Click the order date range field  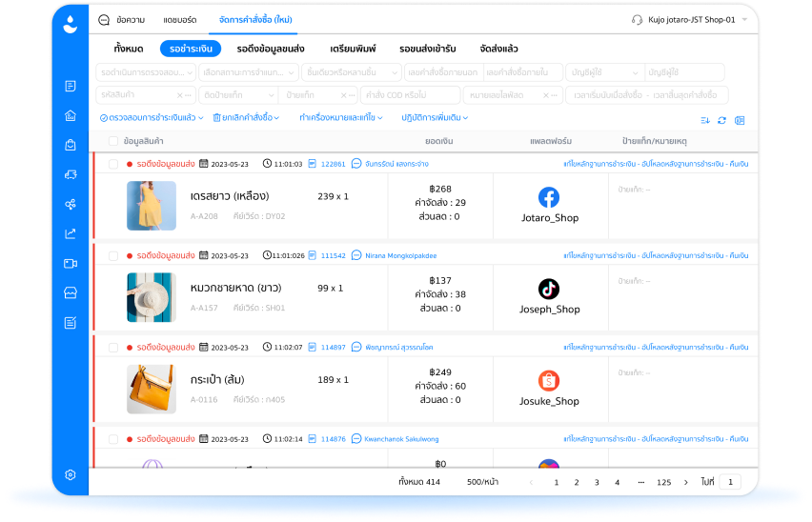click(x=647, y=95)
